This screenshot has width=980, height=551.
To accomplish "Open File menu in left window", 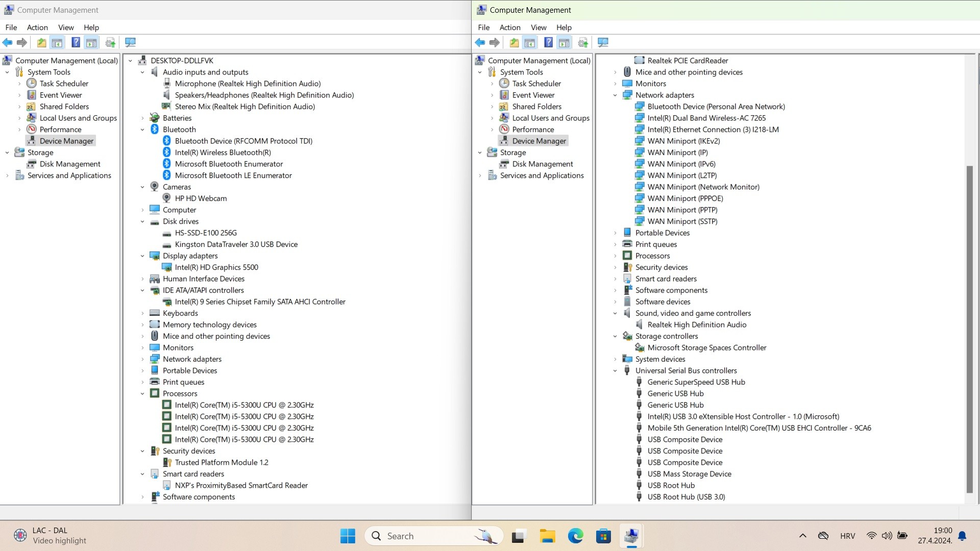I will pos(11,28).
